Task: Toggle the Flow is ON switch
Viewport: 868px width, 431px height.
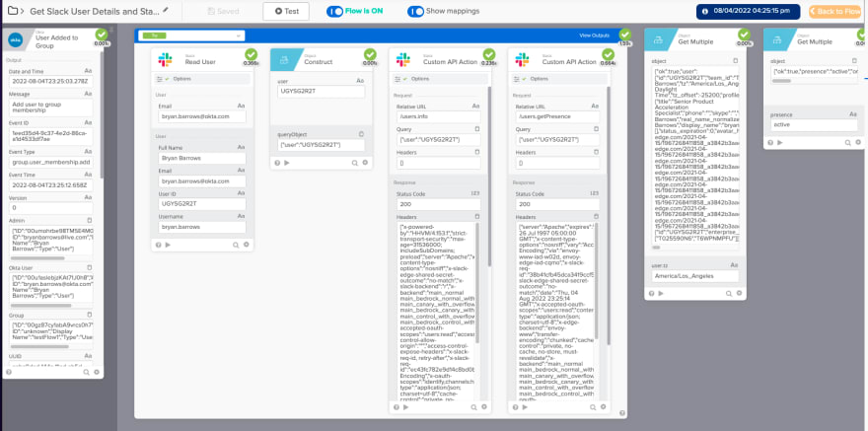Action: (x=335, y=11)
